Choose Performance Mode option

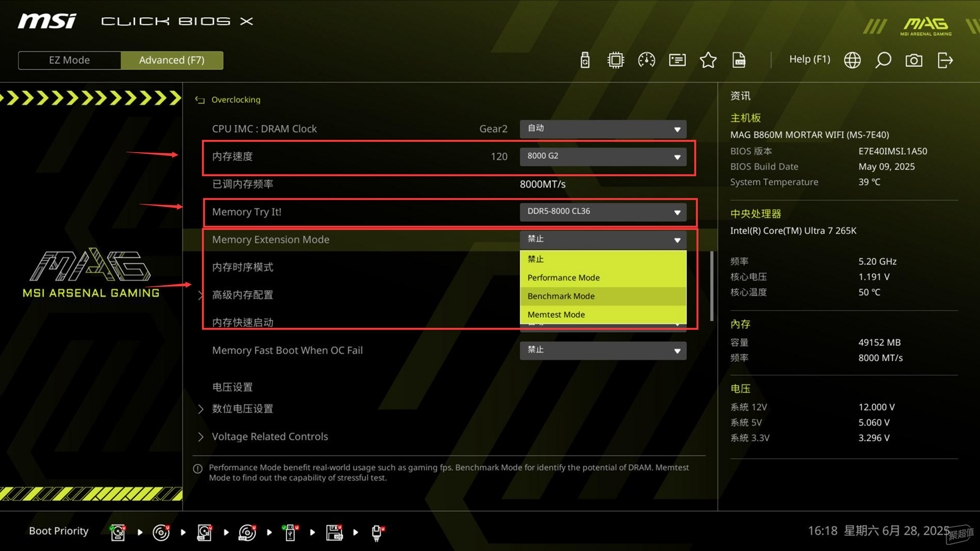tap(603, 278)
